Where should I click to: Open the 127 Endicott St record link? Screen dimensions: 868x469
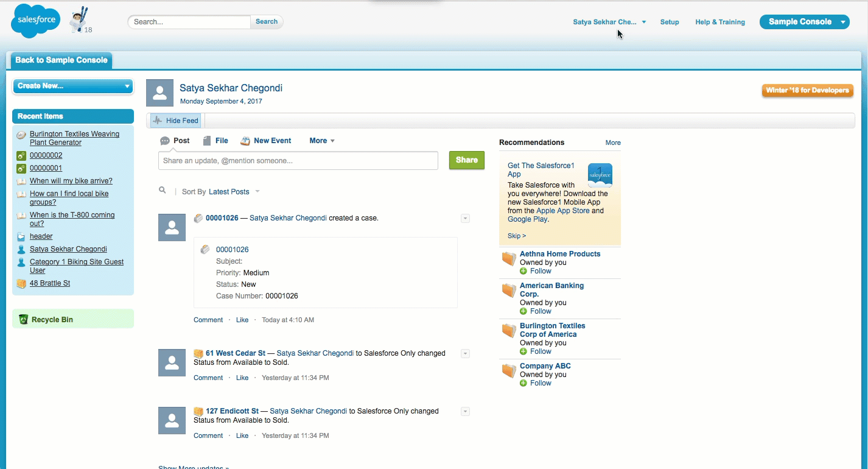232,411
